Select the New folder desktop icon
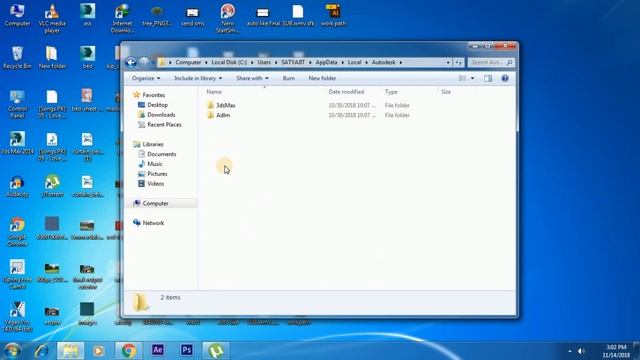The image size is (640, 360). 52,57
